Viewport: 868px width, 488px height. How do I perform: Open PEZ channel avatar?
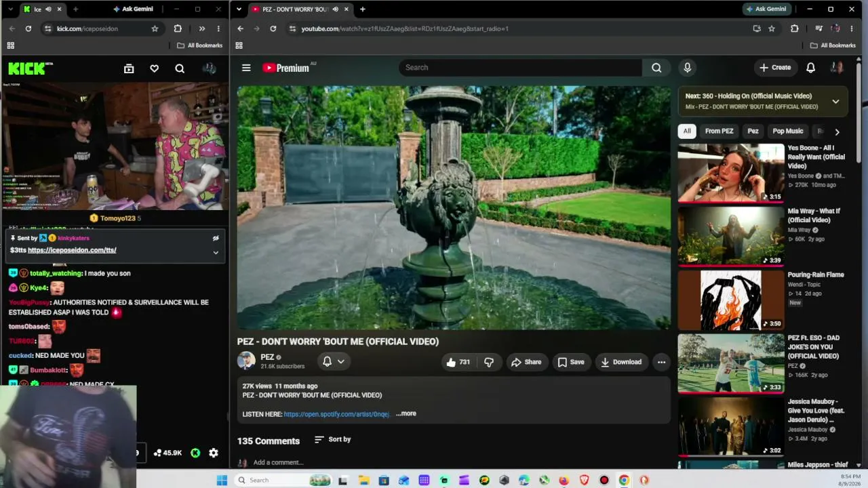(x=246, y=361)
